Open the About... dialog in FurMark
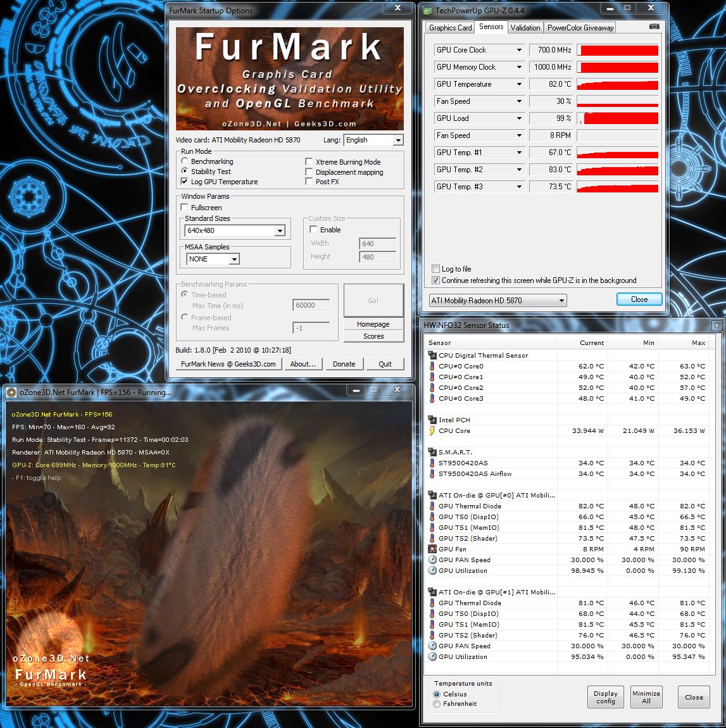Image resolution: width=726 pixels, height=728 pixels. [303, 364]
